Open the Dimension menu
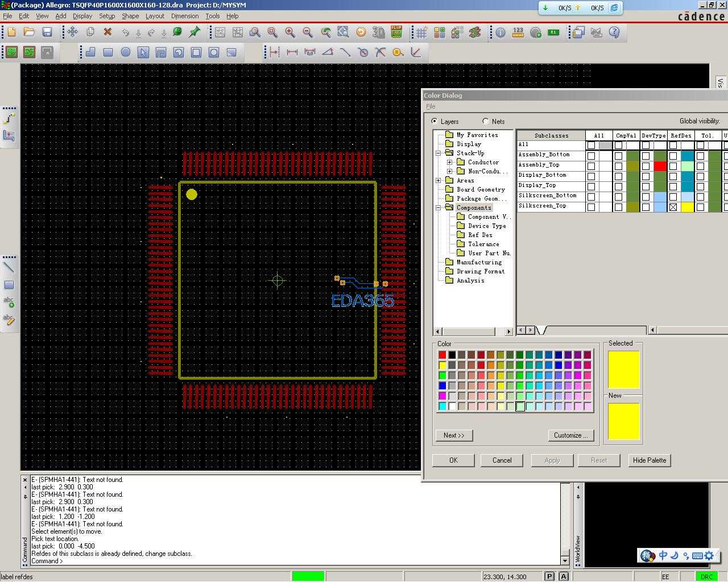This screenshot has height=582, width=728. (x=184, y=16)
